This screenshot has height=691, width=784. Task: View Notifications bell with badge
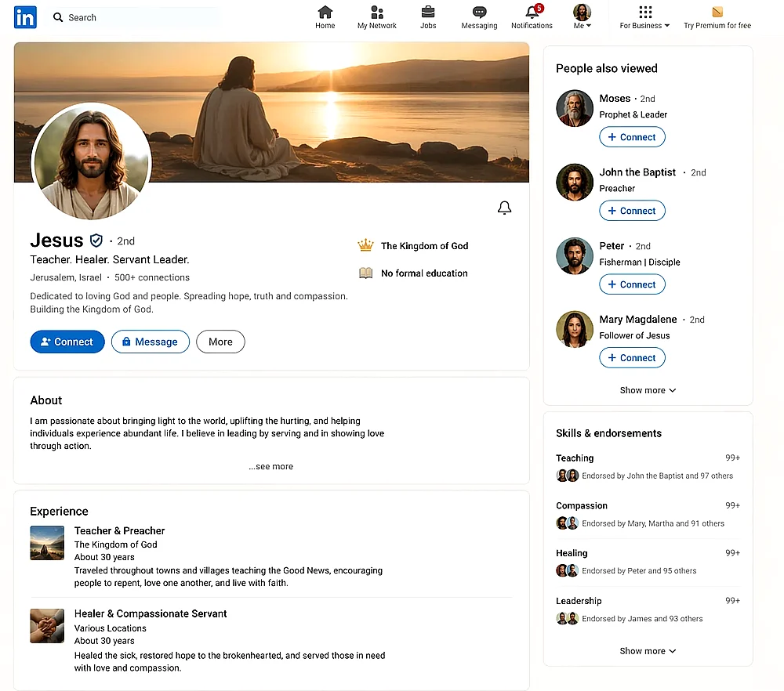pyautogui.click(x=532, y=13)
